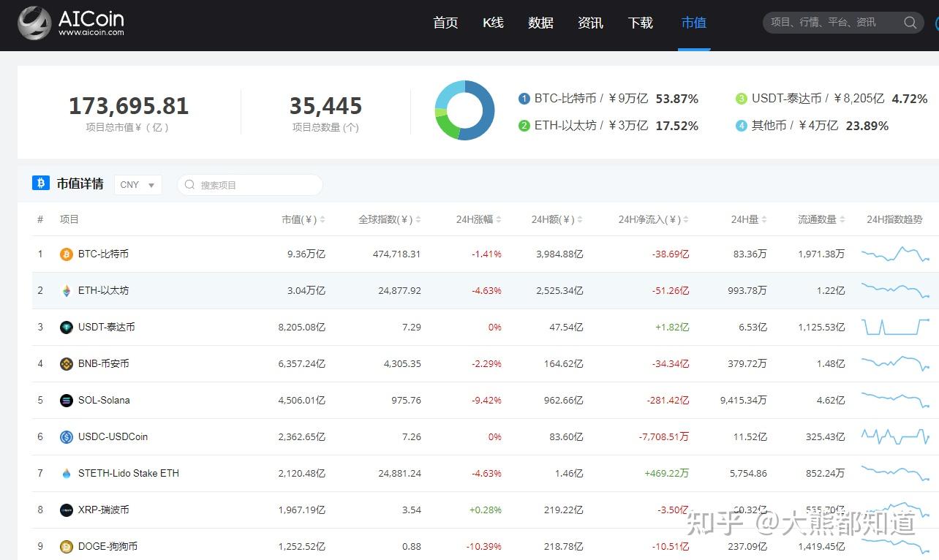Click the magnifier icon in 搜索项目 box

(190, 185)
